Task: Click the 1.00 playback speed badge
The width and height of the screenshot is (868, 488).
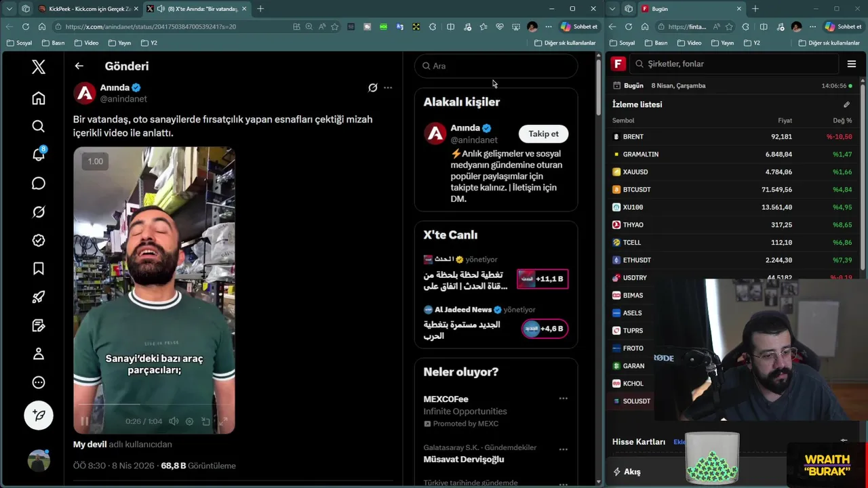Action: 96,161
